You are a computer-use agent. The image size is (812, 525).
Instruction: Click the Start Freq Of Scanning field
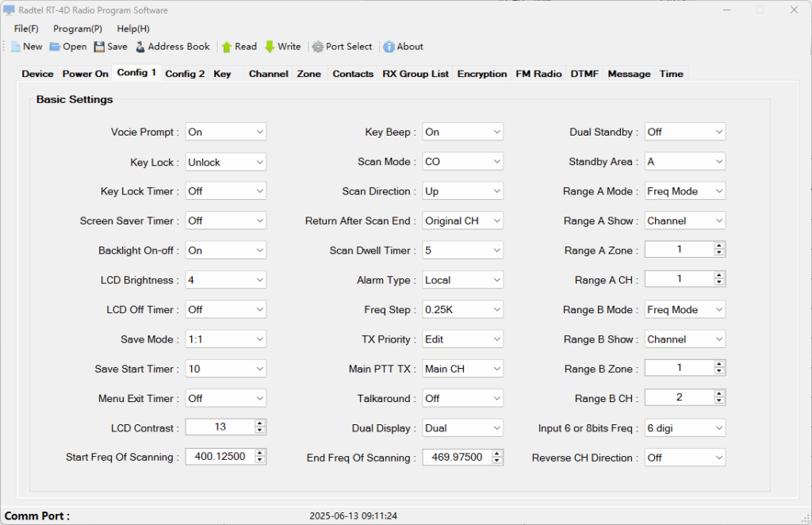pos(220,457)
